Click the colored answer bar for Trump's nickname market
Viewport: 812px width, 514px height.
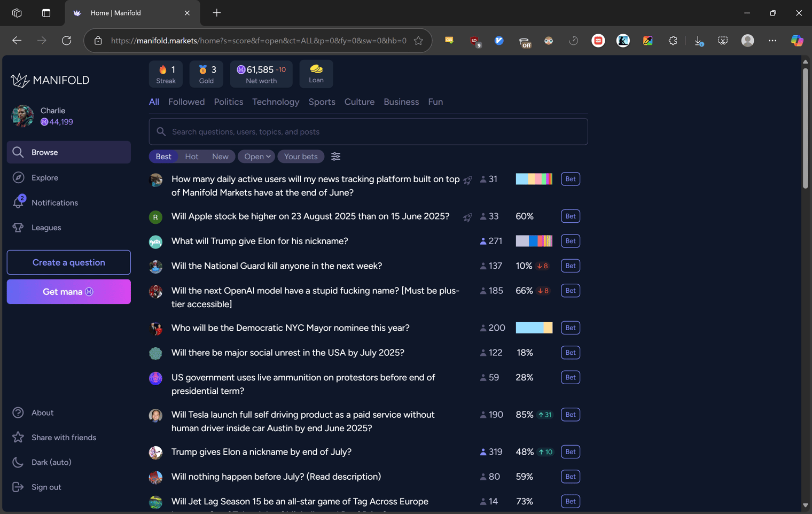click(x=534, y=241)
